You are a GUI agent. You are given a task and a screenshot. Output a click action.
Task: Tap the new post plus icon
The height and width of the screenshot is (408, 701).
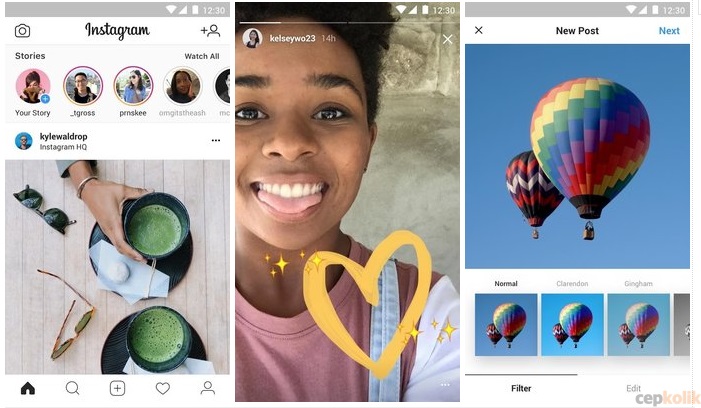coord(118,388)
